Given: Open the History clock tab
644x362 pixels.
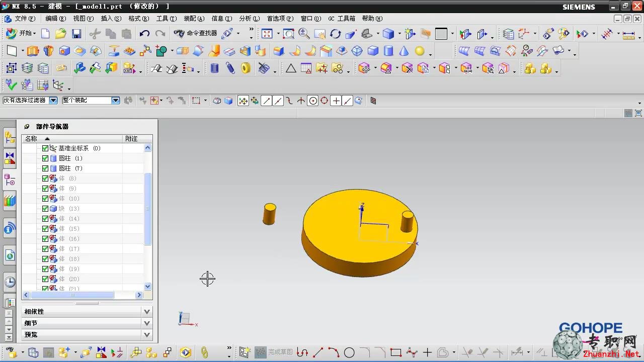Looking at the screenshot, I should [10, 282].
